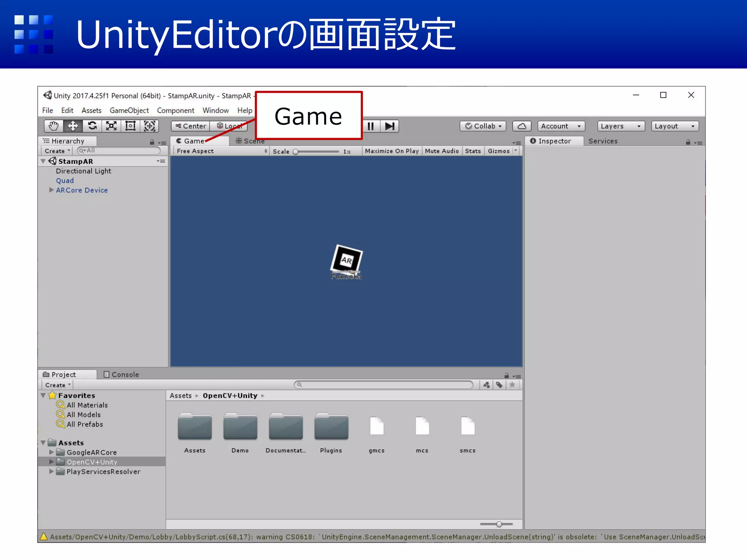Expand ARCore Device in Hierarchy
Screen dimensions: 747x560
click(x=51, y=190)
